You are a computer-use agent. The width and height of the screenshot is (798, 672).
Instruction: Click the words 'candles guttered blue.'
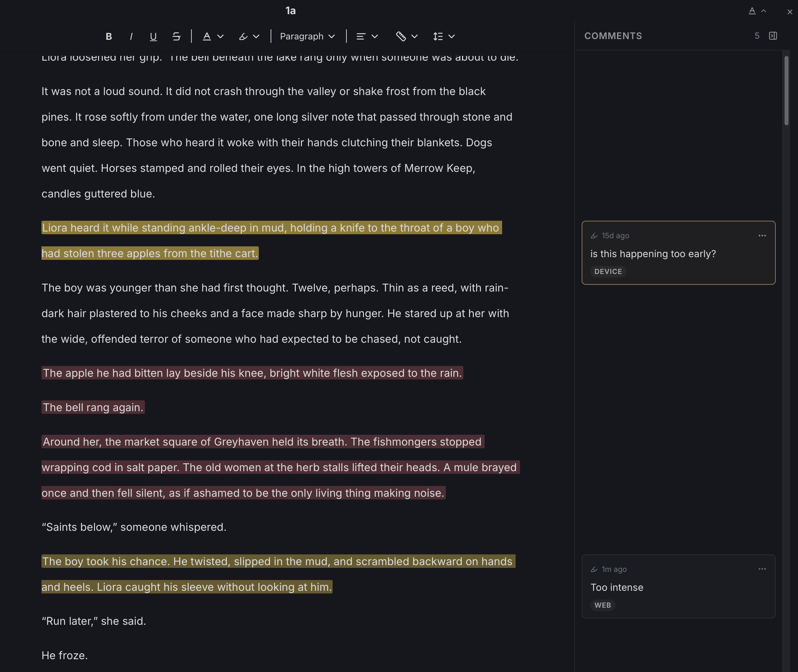click(98, 193)
